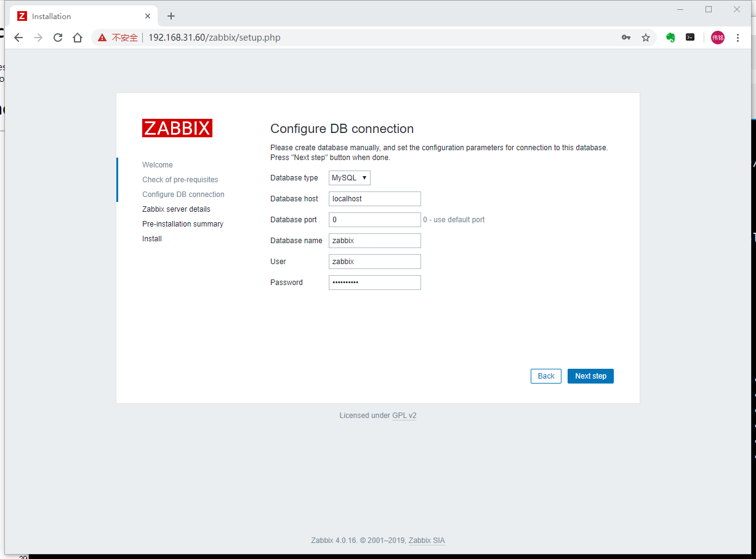Select the Installation browser tab
756x559 pixels.
click(83, 16)
